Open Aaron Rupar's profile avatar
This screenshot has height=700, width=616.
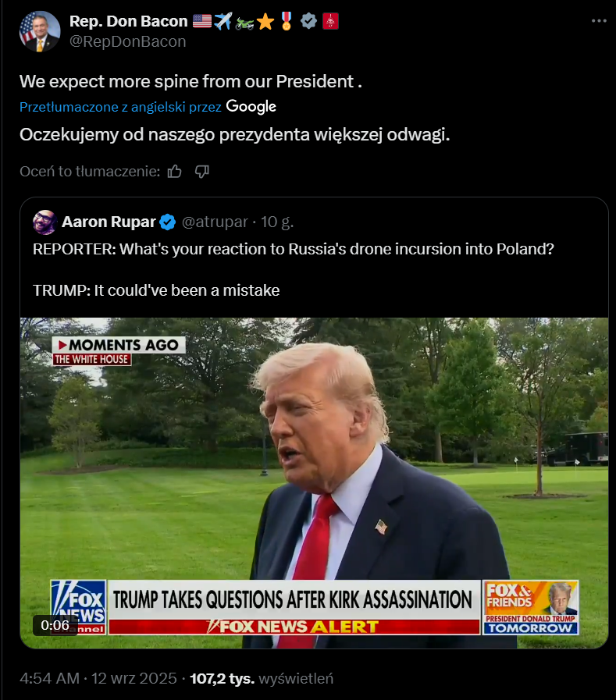tap(45, 222)
